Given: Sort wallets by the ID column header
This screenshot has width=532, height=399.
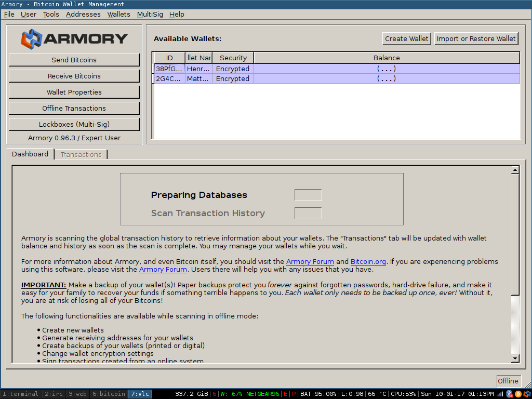Looking at the screenshot, I should pos(169,58).
